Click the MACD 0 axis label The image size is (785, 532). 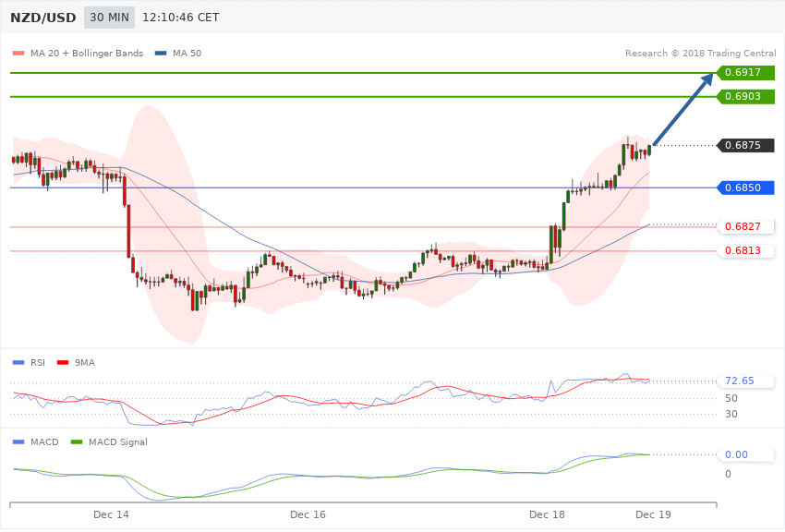[x=728, y=474]
